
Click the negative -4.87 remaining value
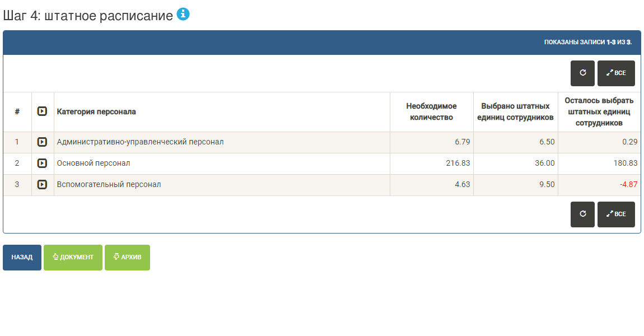click(x=628, y=184)
